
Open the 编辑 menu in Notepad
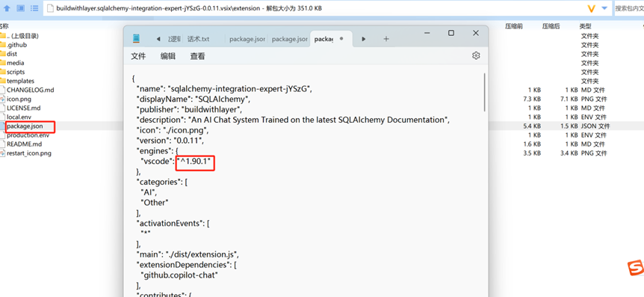click(167, 56)
